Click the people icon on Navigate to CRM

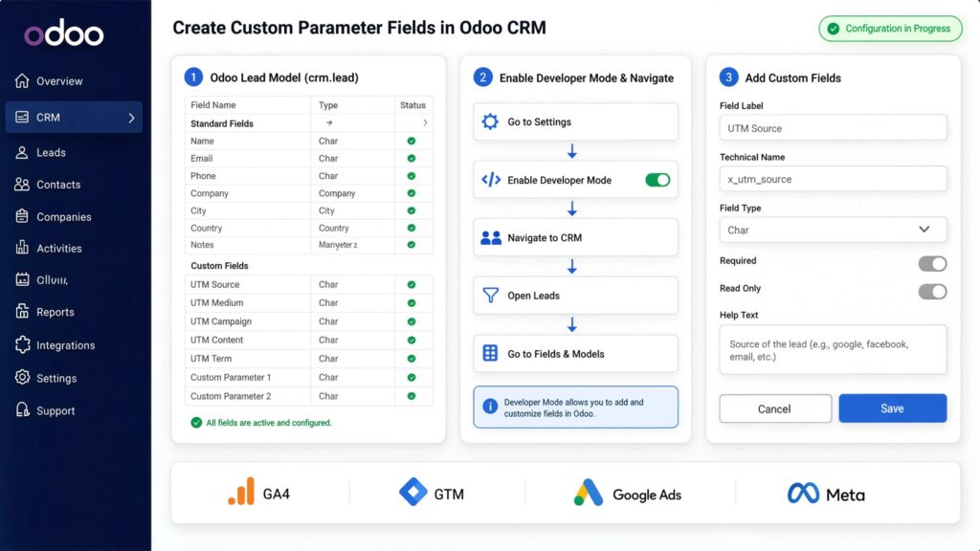point(491,237)
